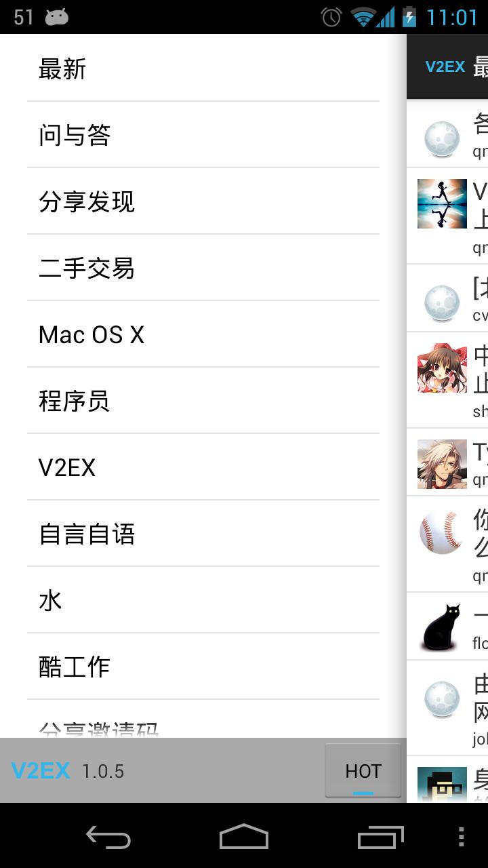
Task: Select Mac OS X in the list
Action: coord(203,334)
